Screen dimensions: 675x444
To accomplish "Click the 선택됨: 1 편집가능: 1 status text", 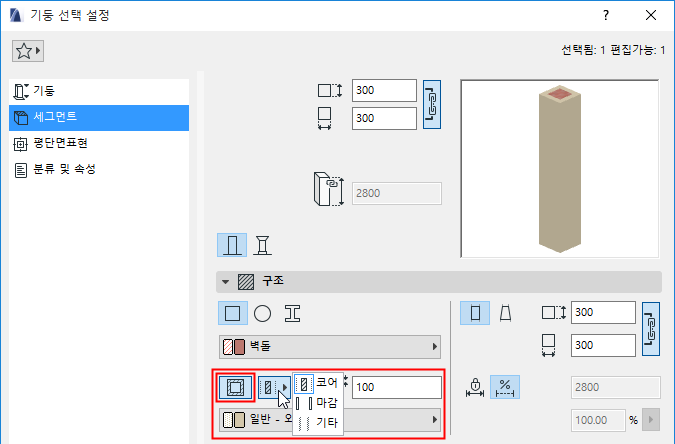I will pos(613,50).
